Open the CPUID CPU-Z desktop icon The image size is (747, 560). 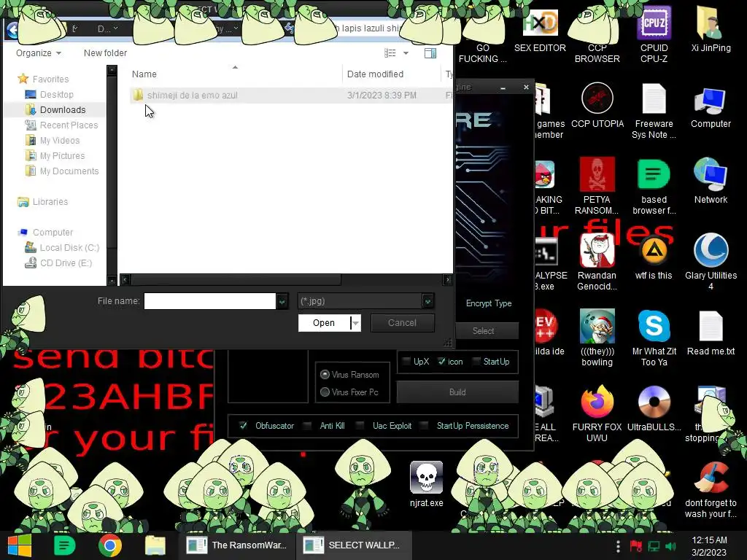654,34
